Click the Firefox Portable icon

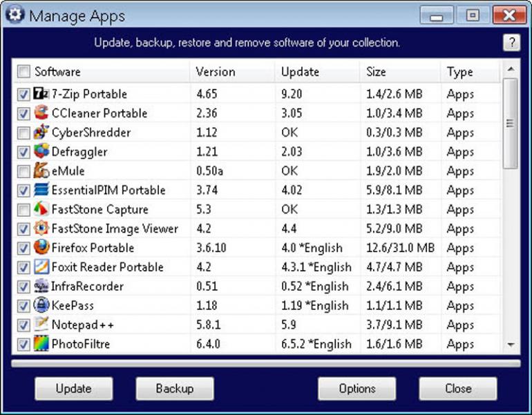[x=41, y=247]
